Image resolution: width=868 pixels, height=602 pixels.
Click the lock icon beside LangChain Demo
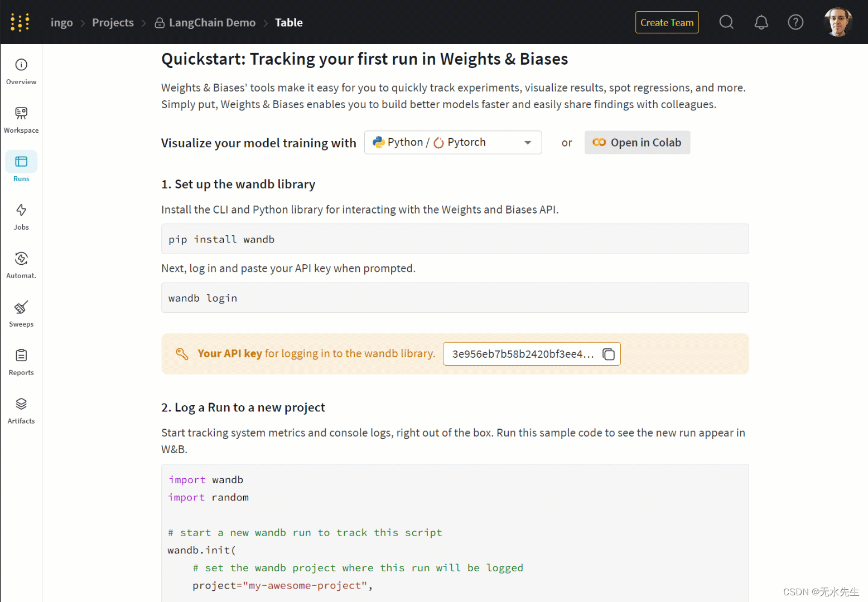(160, 23)
